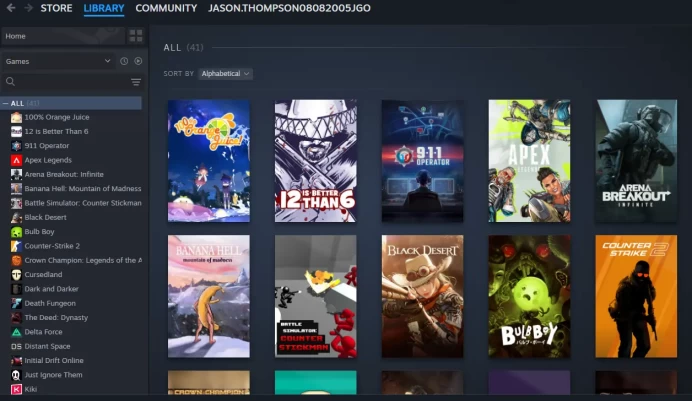The width and height of the screenshot is (692, 401).
Task: Open Apex Legends cover art
Action: pyautogui.click(x=529, y=161)
